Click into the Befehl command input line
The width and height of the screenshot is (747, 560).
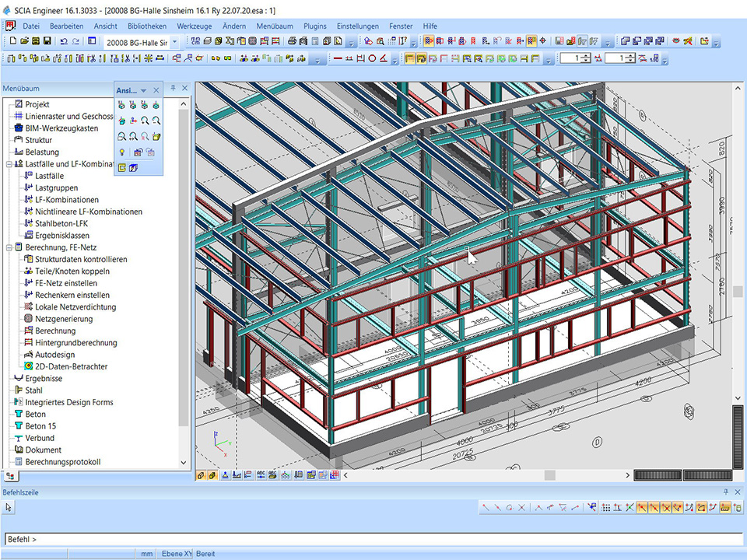(x=373, y=539)
